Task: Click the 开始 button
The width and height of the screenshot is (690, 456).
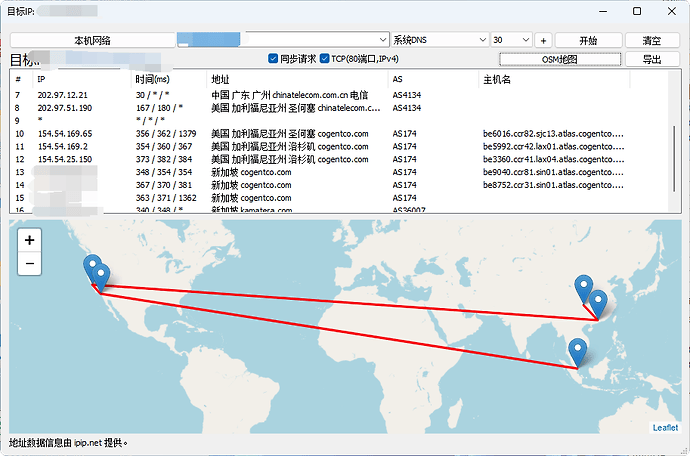Action: [x=588, y=40]
